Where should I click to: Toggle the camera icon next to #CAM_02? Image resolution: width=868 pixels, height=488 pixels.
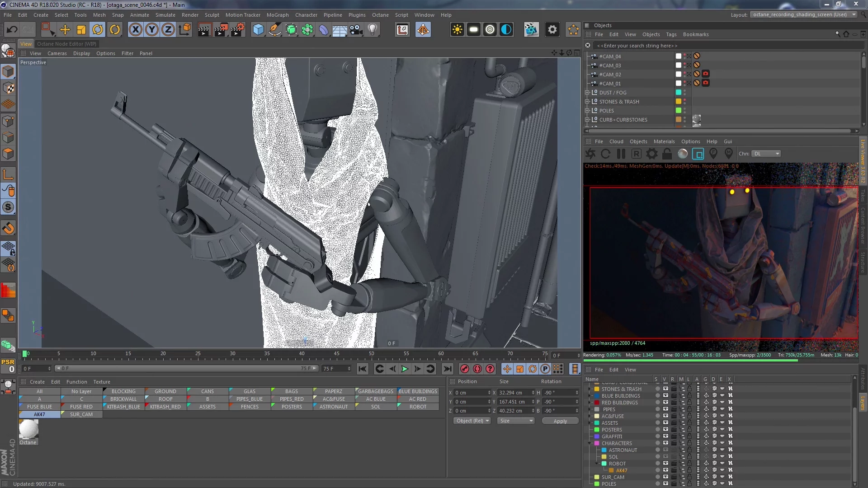point(706,74)
